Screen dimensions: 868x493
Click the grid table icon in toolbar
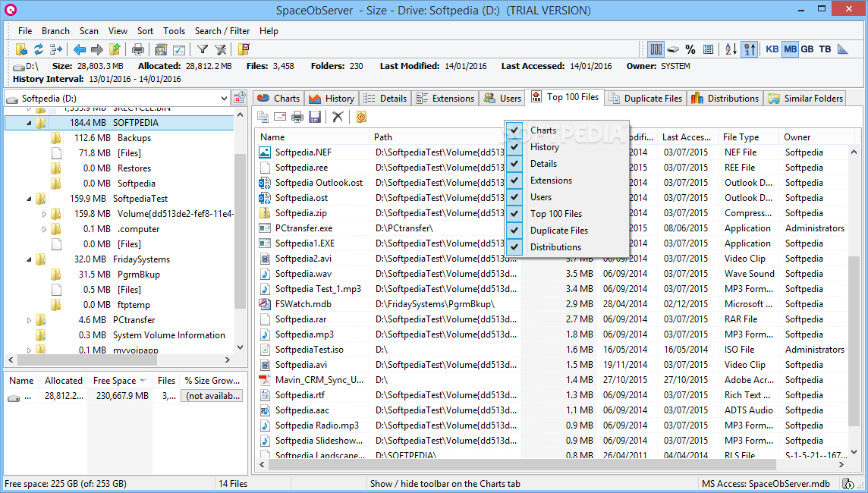click(708, 49)
